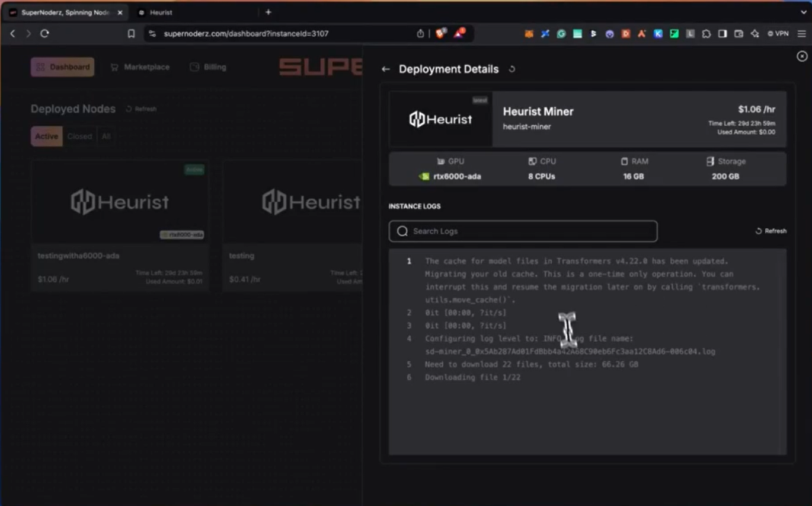Open a new browser tab

click(x=268, y=12)
